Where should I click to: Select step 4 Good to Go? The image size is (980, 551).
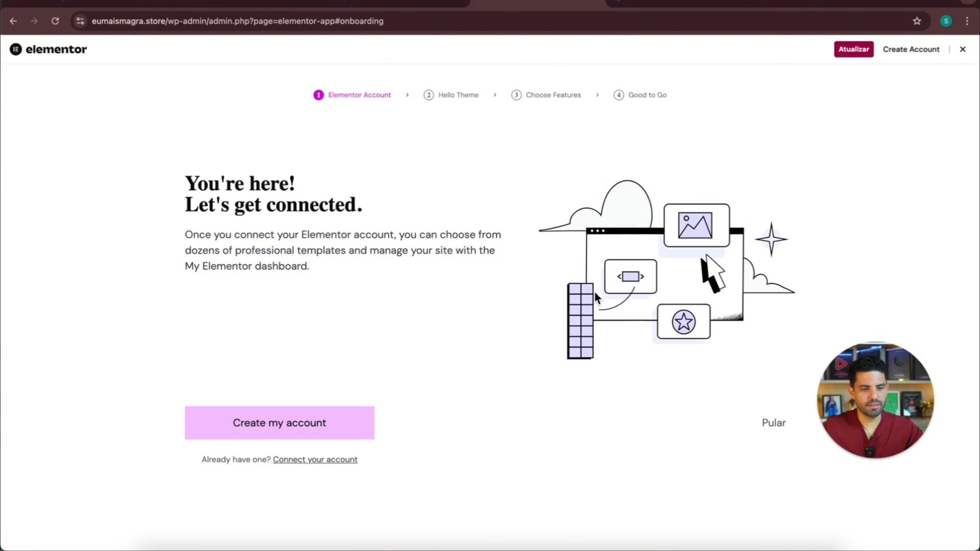pos(640,95)
